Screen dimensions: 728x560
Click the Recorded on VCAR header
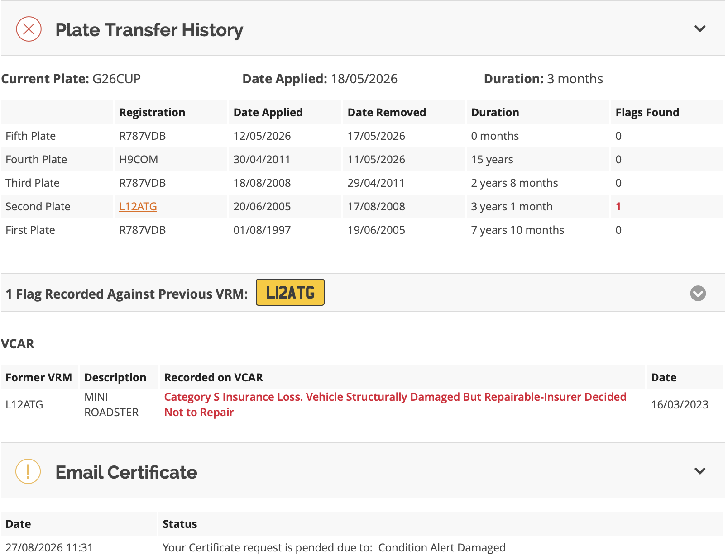point(214,378)
